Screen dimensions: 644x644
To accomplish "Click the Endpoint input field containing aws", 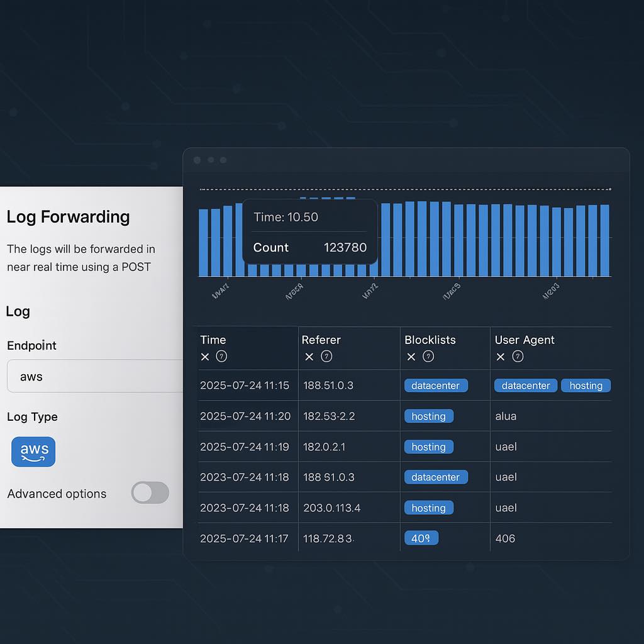I will point(95,376).
